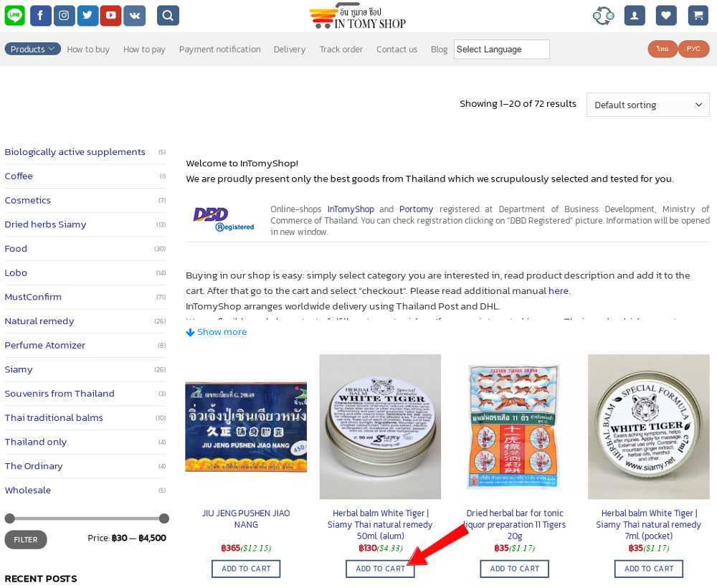The height and width of the screenshot is (588, 717).
Task: Open the Default sorting dropdown
Action: (x=648, y=105)
